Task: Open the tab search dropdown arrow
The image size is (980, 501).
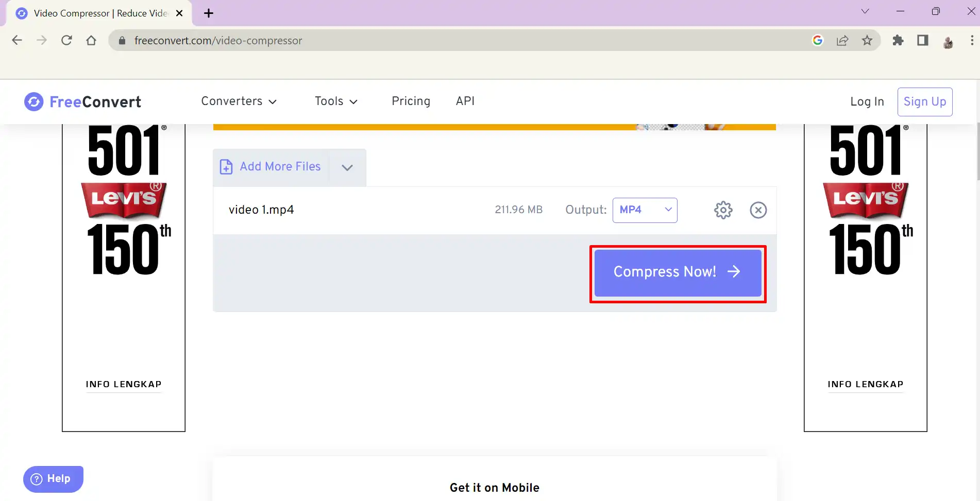Action: tap(865, 11)
